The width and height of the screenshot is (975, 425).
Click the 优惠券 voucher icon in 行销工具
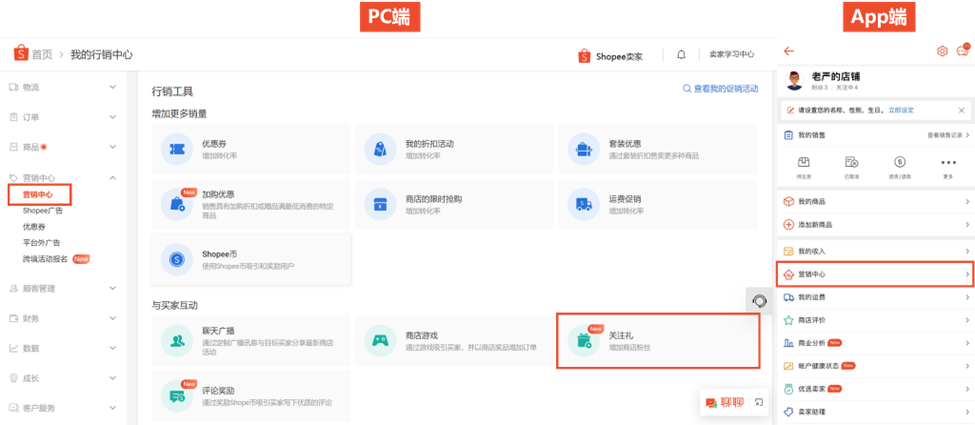click(177, 149)
